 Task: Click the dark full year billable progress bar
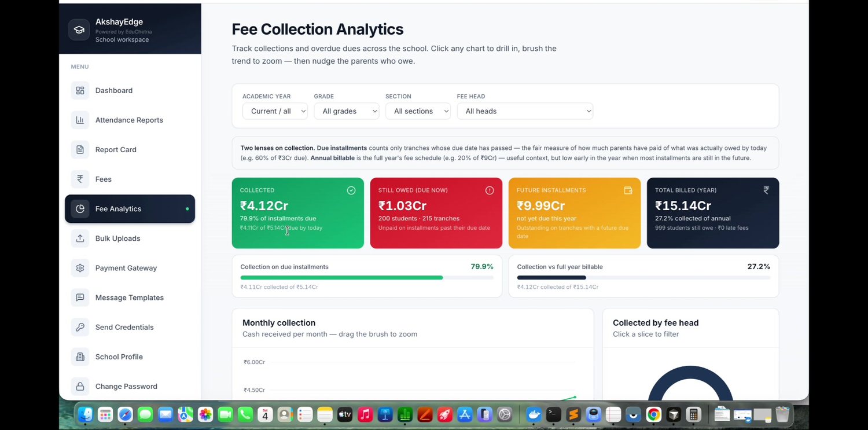click(x=643, y=278)
